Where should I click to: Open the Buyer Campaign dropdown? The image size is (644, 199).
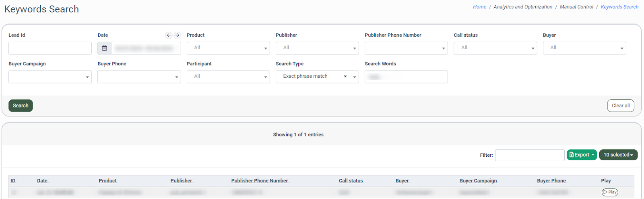click(x=50, y=77)
